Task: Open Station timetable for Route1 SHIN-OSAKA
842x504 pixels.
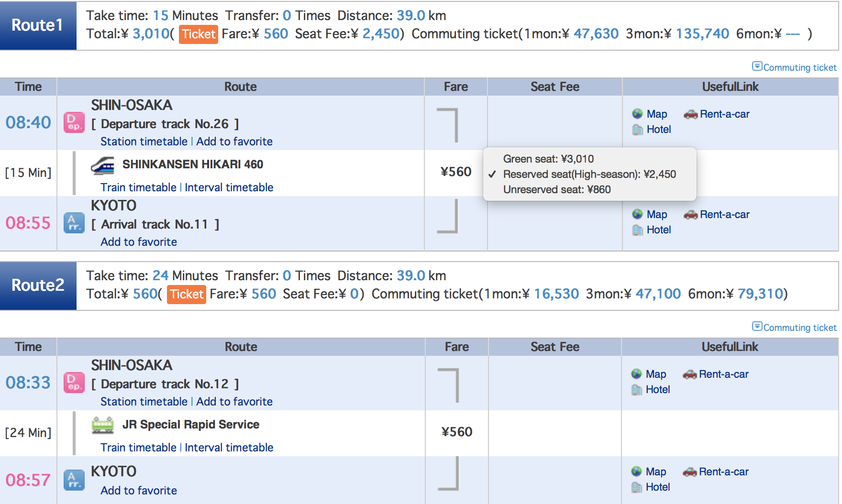Action: coord(144,142)
